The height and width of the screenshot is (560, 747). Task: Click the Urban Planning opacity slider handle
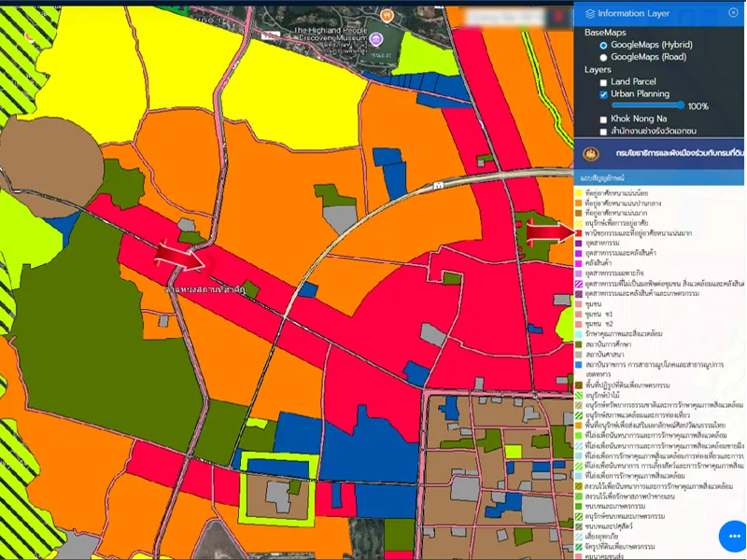coord(682,106)
